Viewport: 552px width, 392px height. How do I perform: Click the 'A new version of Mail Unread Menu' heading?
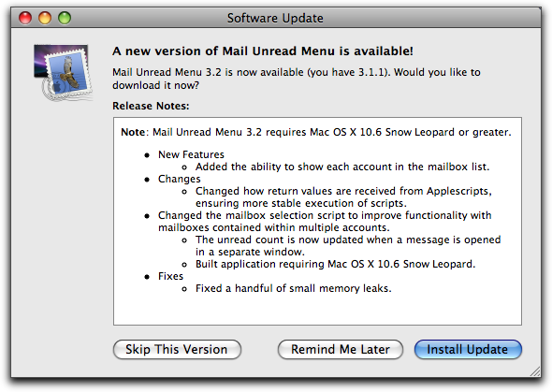click(263, 51)
